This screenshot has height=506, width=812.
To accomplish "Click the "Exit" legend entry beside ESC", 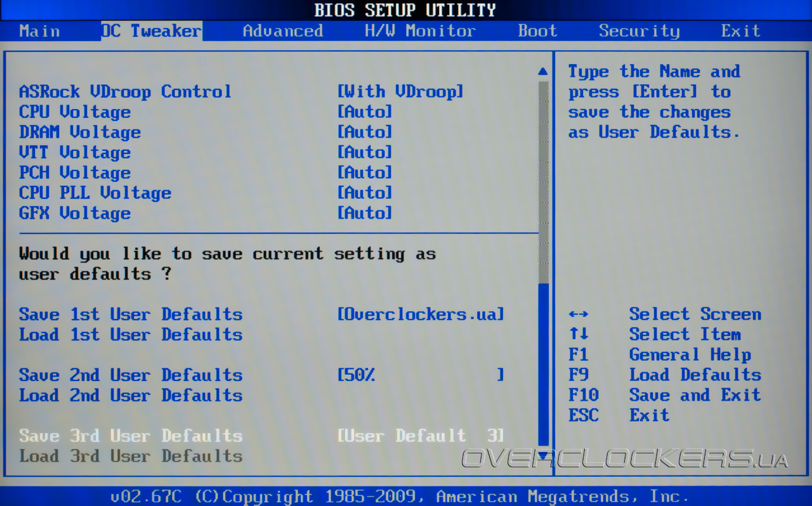I will point(649,416).
